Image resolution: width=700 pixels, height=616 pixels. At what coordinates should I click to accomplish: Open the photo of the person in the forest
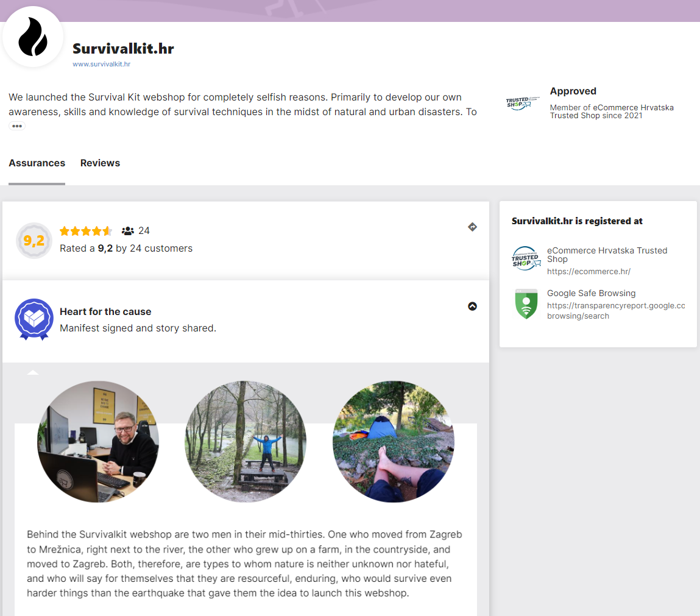point(246,442)
